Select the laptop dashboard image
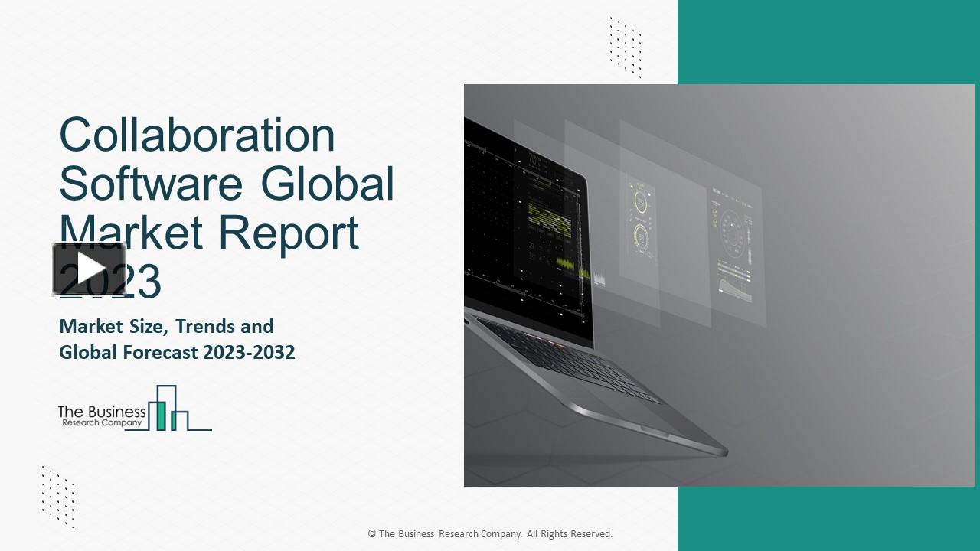The width and height of the screenshot is (980, 551). coord(720,285)
